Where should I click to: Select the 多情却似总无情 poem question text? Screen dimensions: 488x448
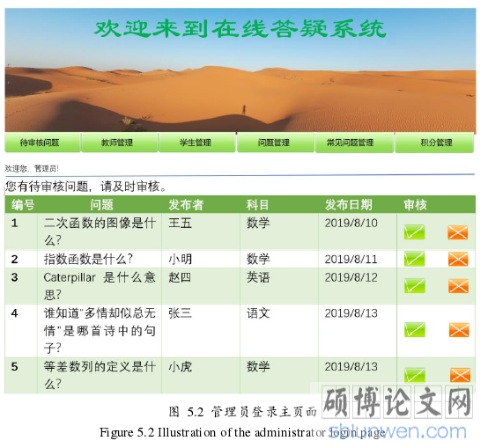tap(100, 330)
